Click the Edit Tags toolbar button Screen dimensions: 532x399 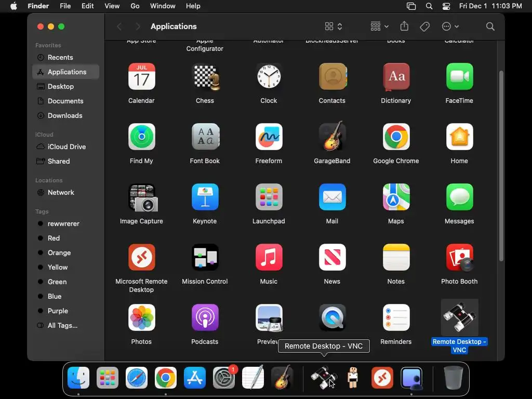tap(425, 26)
